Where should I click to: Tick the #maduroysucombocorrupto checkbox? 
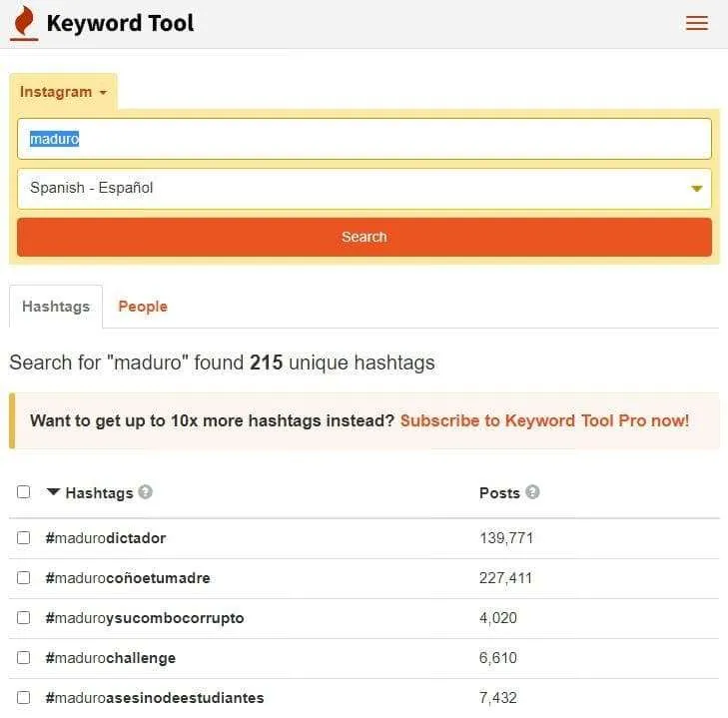pyautogui.click(x=24, y=618)
